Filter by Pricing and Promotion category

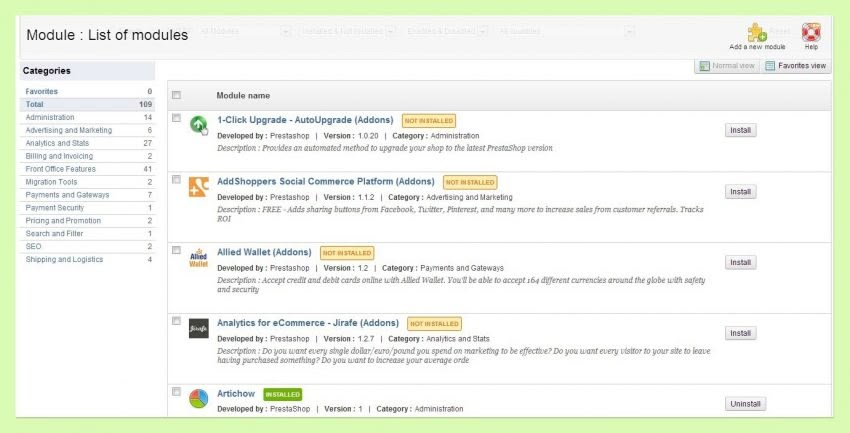point(89,221)
